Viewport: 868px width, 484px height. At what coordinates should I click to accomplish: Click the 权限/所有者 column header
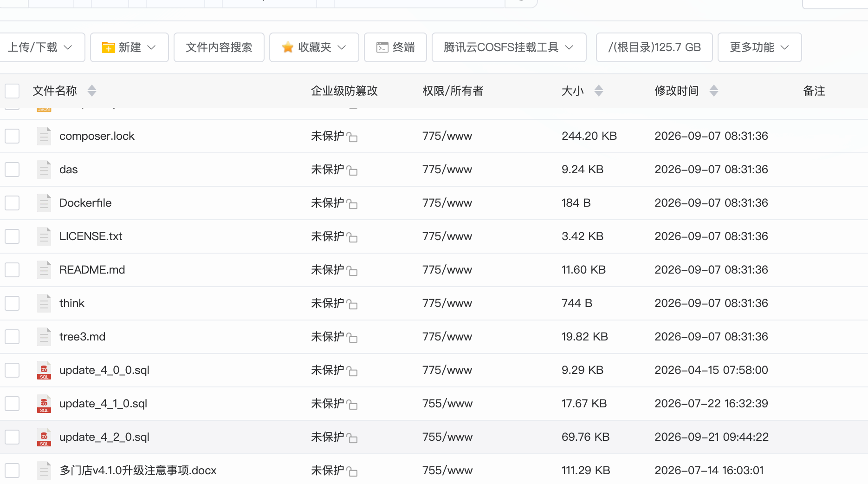(453, 91)
